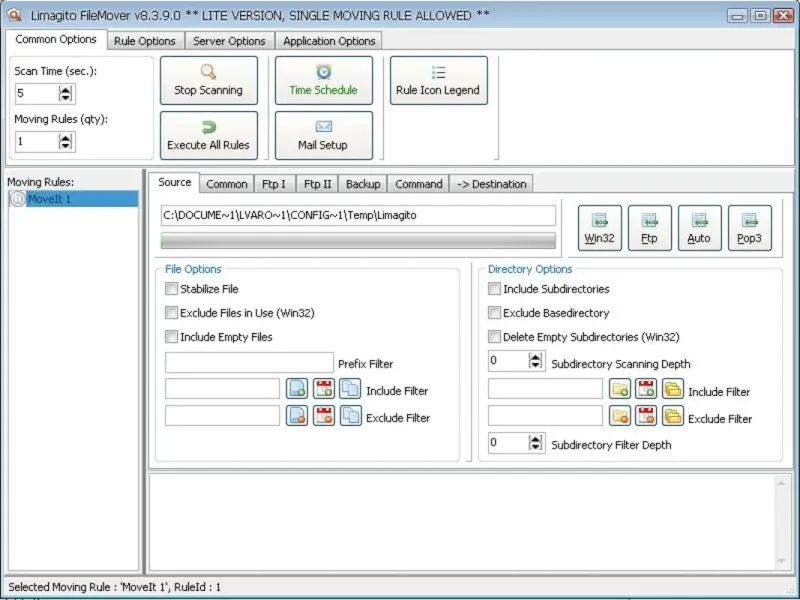
Task: Switch to Rule Options tab
Action: point(145,41)
